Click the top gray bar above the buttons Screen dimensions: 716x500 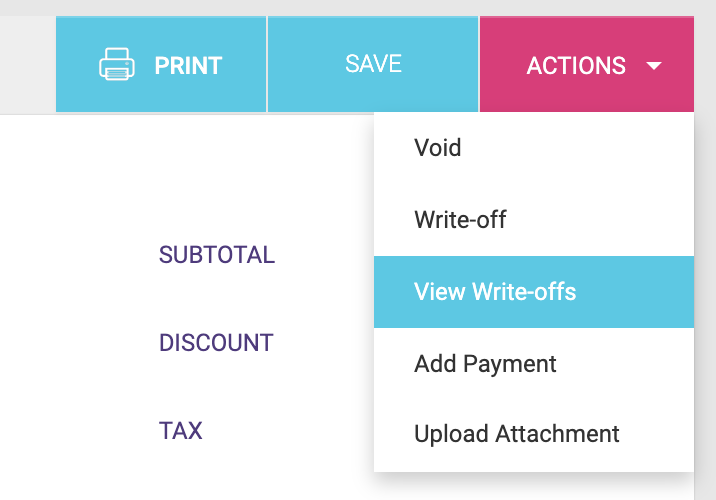pyautogui.click(x=358, y=8)
